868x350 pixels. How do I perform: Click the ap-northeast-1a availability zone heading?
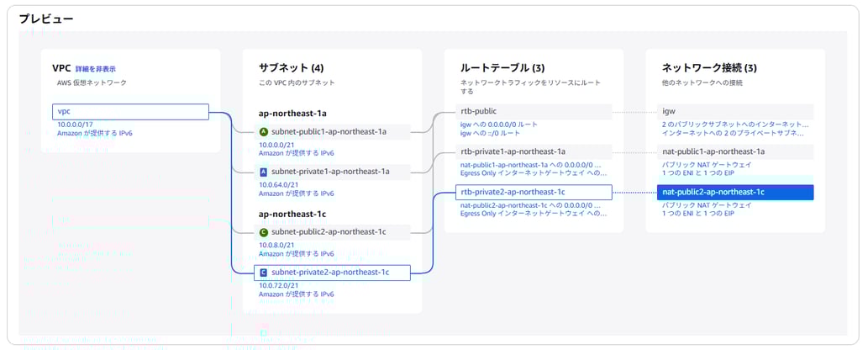pos(293,113)
